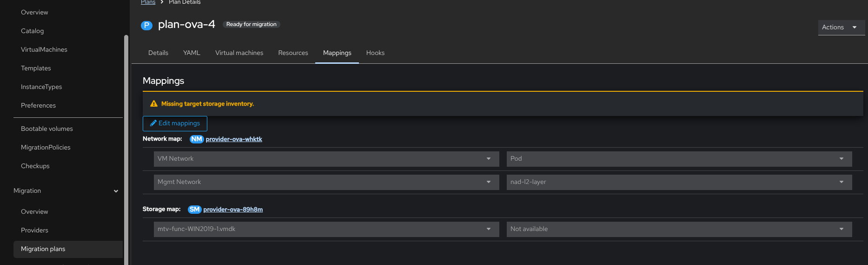Screen dimensions: 868x265
Task: Switch to the Hooks tab
Action: point(375,53)
